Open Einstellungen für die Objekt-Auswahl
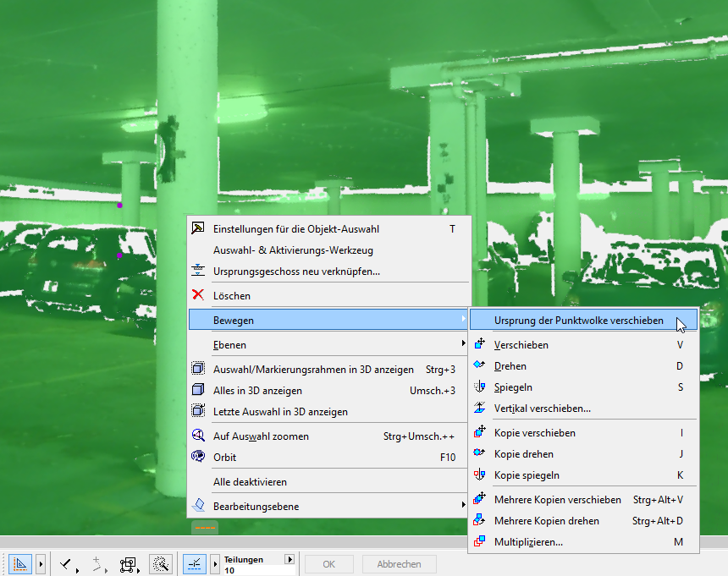This screenshot has height=576, width=728. [x=329, y=229]
